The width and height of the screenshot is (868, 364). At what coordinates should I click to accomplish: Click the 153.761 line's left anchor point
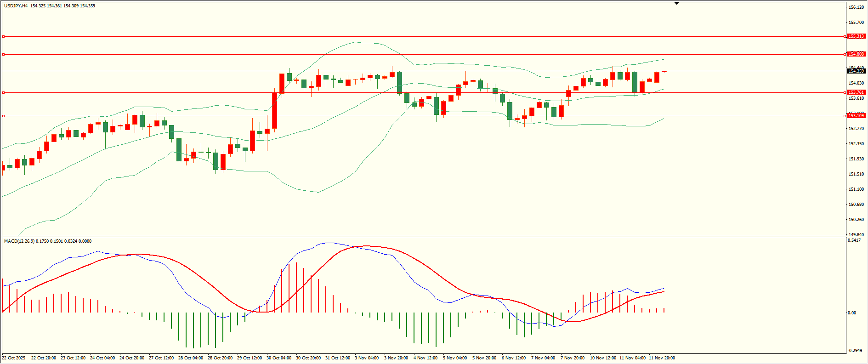pyautogui.click(x=3, y=92)
